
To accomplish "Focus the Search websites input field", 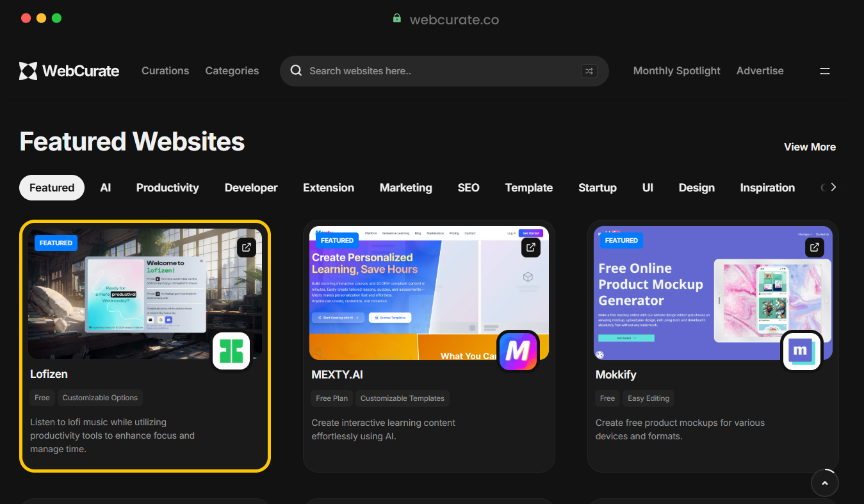I will (x=444, y=71).
